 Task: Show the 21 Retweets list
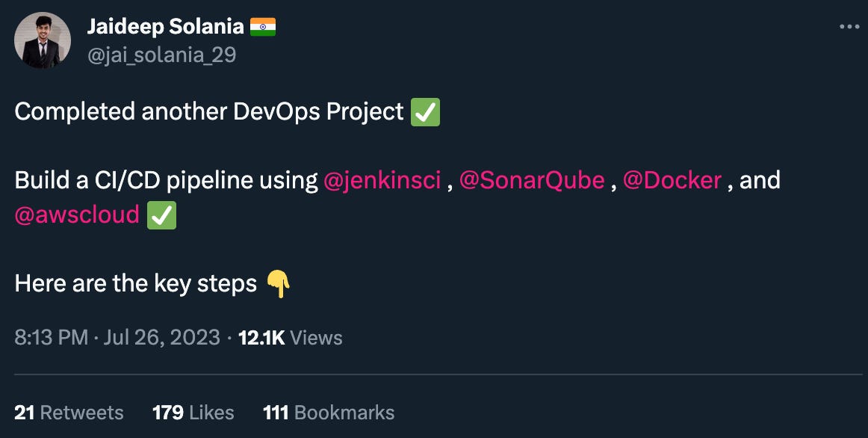point(69,413)
